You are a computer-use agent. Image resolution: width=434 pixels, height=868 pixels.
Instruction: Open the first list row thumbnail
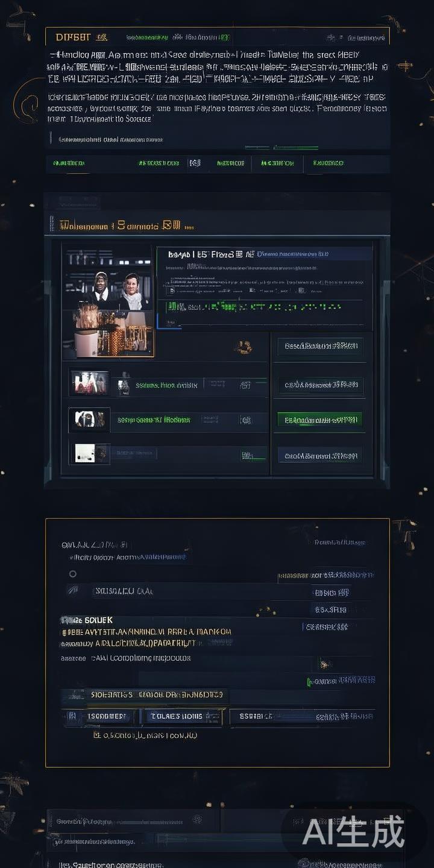click(90, 383)
